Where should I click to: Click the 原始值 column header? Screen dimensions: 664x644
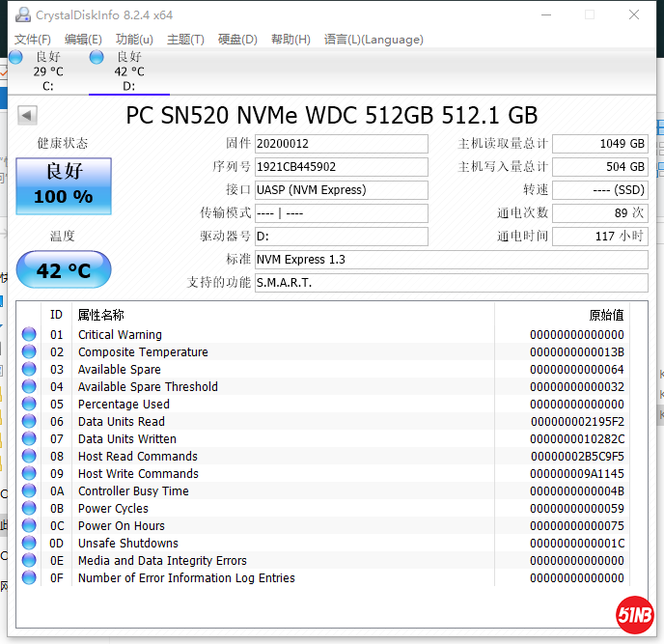[x=606, y=315]
